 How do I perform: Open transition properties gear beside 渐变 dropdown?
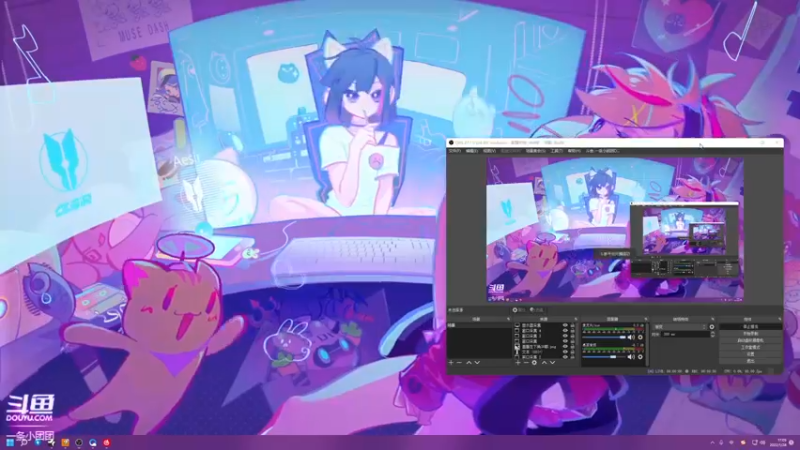(712, 327)
